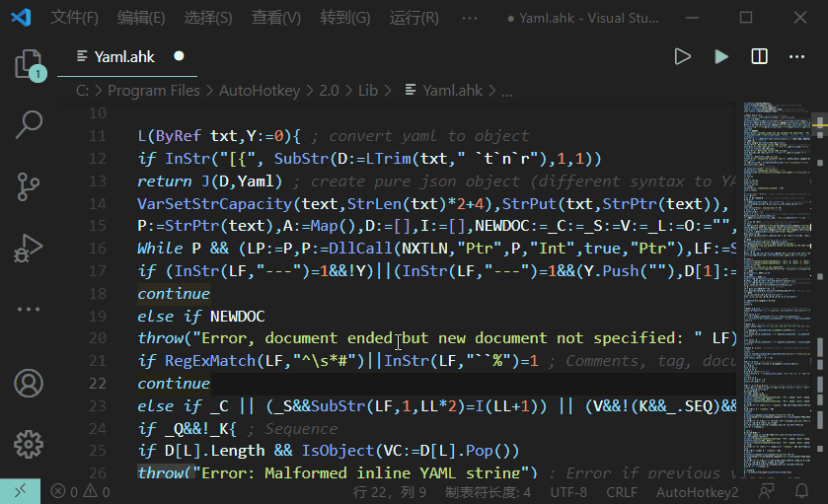Image resolution: width=828 pixels, height=504 pixels.
Task: Open the 转到(G) menu
Action: coord(344,18)
